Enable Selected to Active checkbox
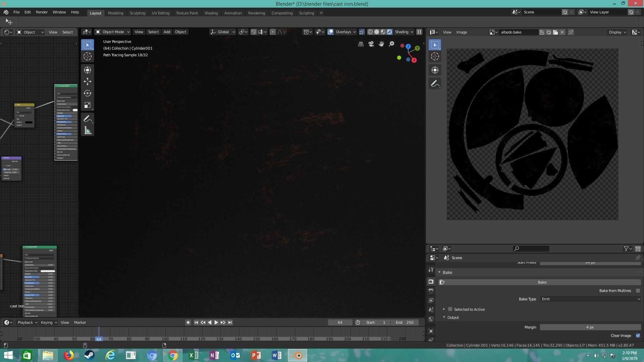 [x=450, y=309]
